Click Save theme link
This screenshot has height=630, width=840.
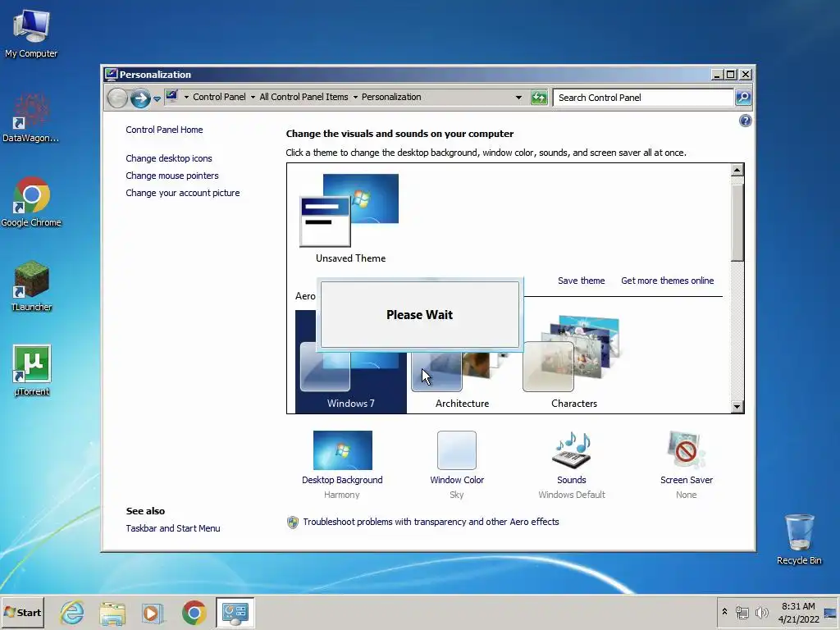tap(582, 281)
